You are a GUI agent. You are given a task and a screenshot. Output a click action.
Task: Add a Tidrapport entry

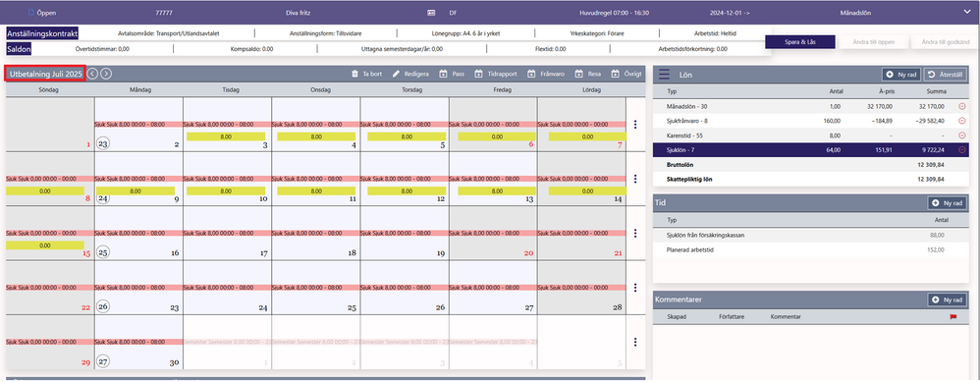pyautogui.click(x=496, y=74)
